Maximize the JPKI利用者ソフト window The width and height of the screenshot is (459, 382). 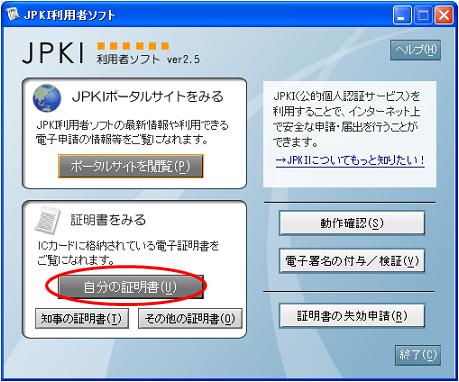click(x=423, y=15)
